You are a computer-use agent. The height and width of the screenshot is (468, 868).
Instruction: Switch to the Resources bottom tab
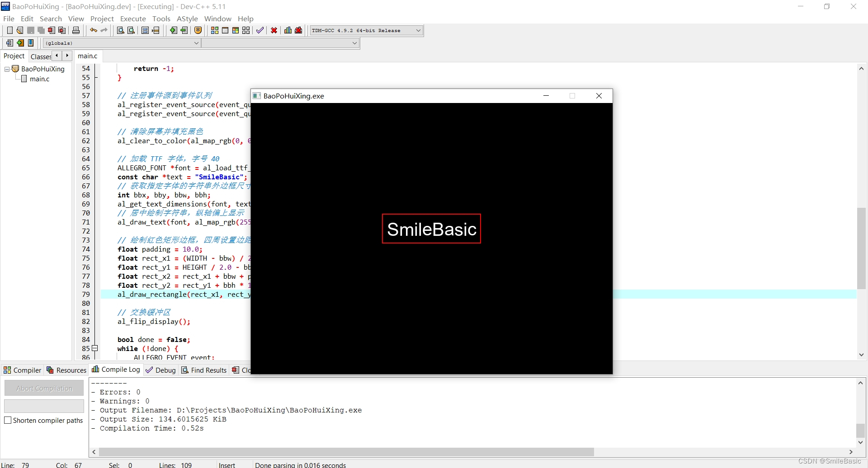[66, 370]
